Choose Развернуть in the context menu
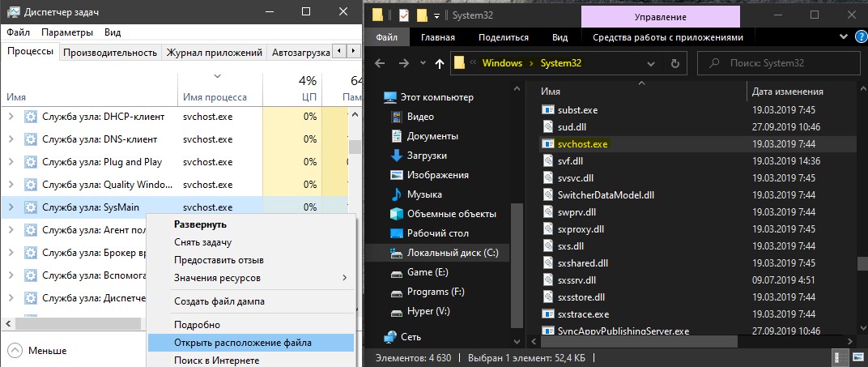The width and height of the screenshot is (868, 367). tap(251, 224)
